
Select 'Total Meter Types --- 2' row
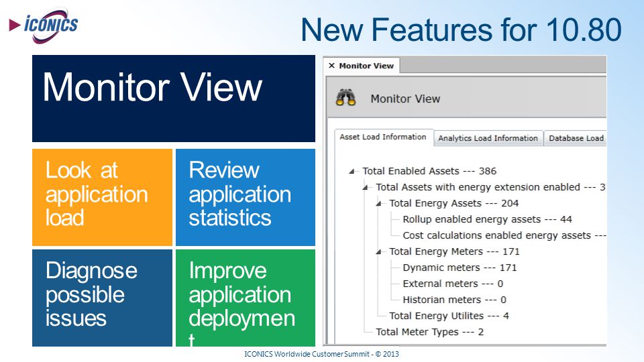click(429, 332)
